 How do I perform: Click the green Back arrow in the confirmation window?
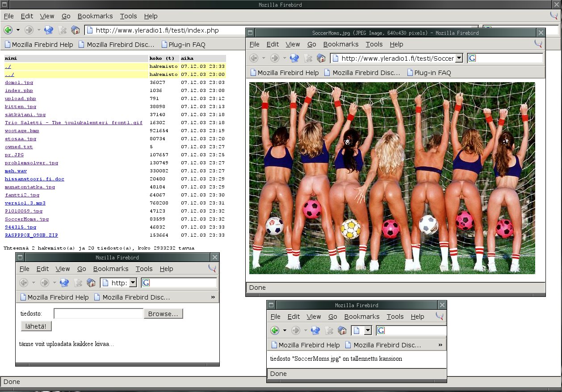pyautogui.click(x=275, y=330)
